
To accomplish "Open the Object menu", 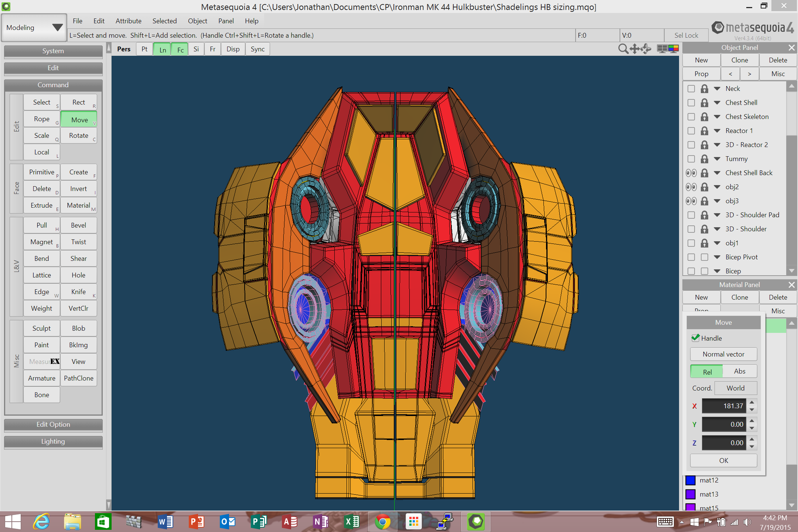I will coord(198,21).
